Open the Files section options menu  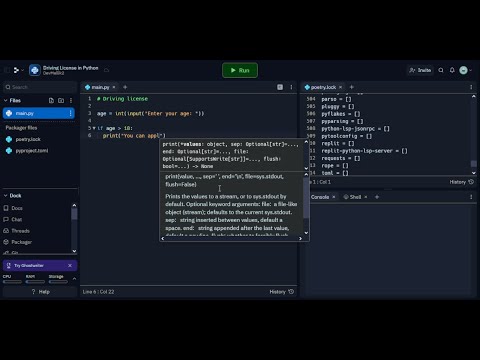pyautogui.click(x=71, y=100)
